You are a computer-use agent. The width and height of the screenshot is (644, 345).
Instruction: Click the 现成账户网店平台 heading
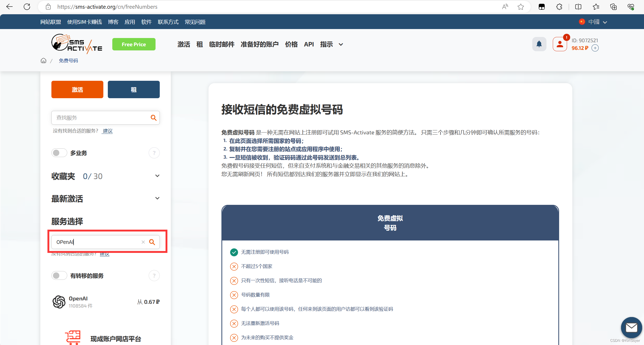point(116,339)
